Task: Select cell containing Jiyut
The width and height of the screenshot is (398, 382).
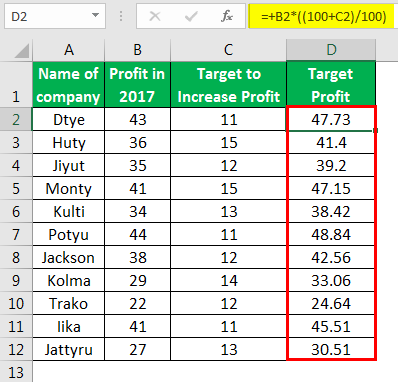Action: click(69, 165)
